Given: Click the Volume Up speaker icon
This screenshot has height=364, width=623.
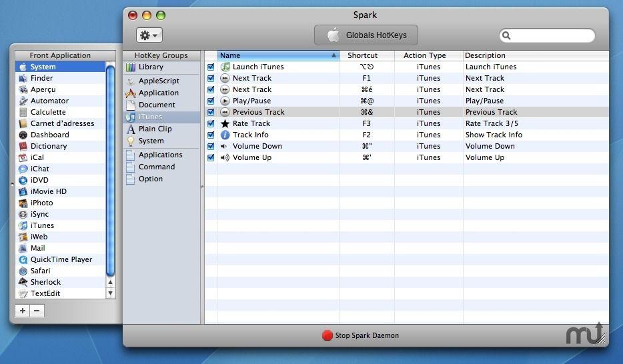Looking at the screenshot, I should coord(225,157).
